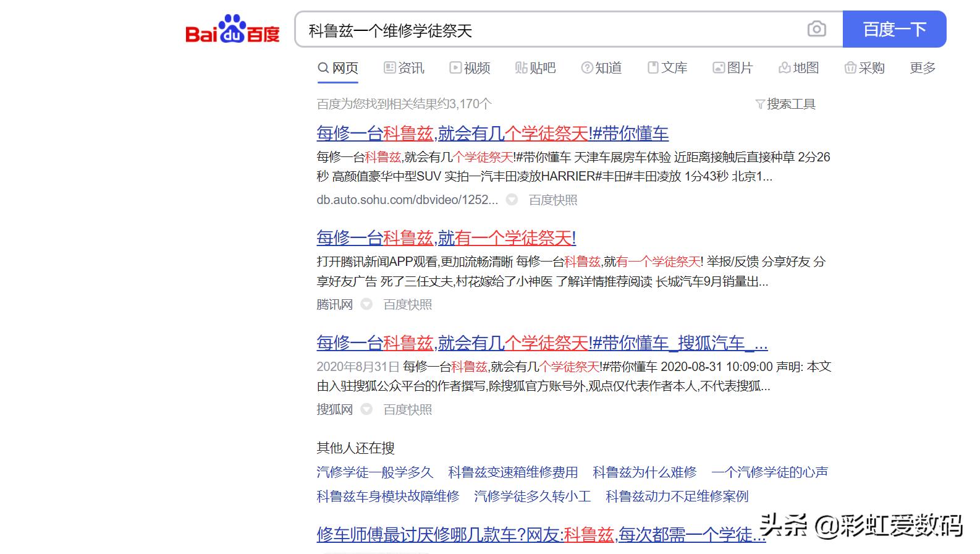The height and width of the screenshot is (554, 980).
Task: Click the 搜狐网 source link
Action: click(x=334, y=409)
